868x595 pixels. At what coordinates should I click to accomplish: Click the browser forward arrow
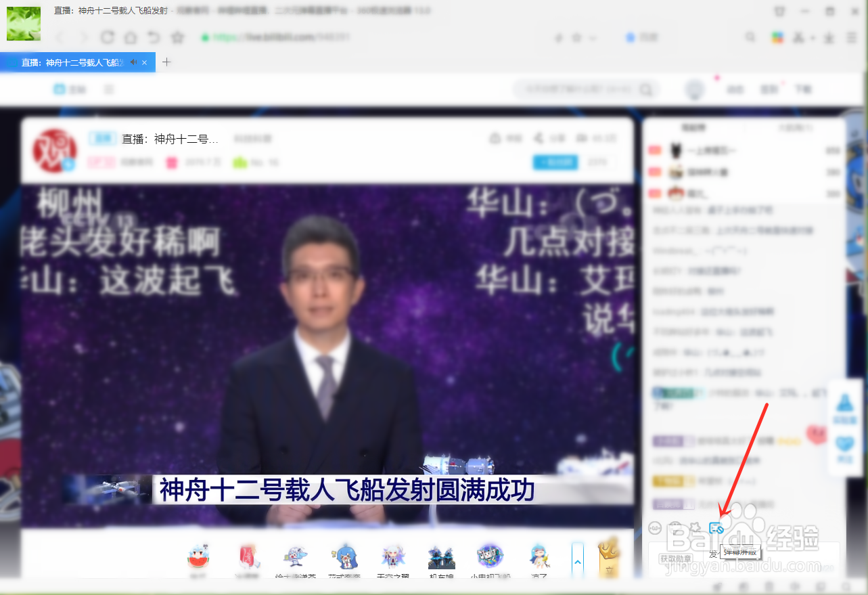[x=84, y=37]
